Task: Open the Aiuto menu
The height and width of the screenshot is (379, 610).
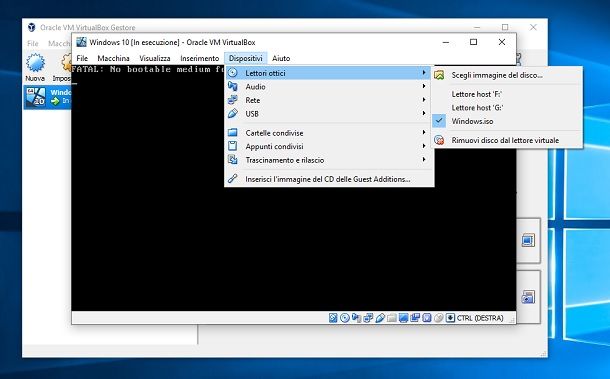Action: tap(281, 58)
